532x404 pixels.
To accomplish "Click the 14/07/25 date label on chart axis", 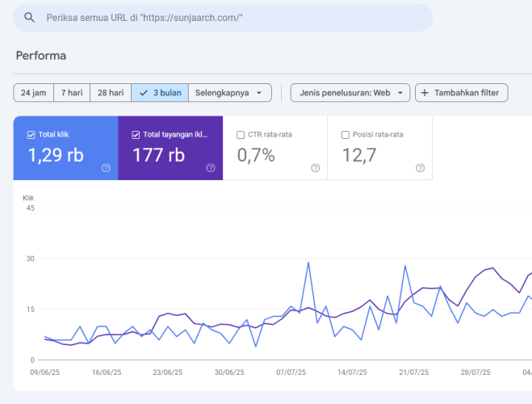I will click(352, 372).
